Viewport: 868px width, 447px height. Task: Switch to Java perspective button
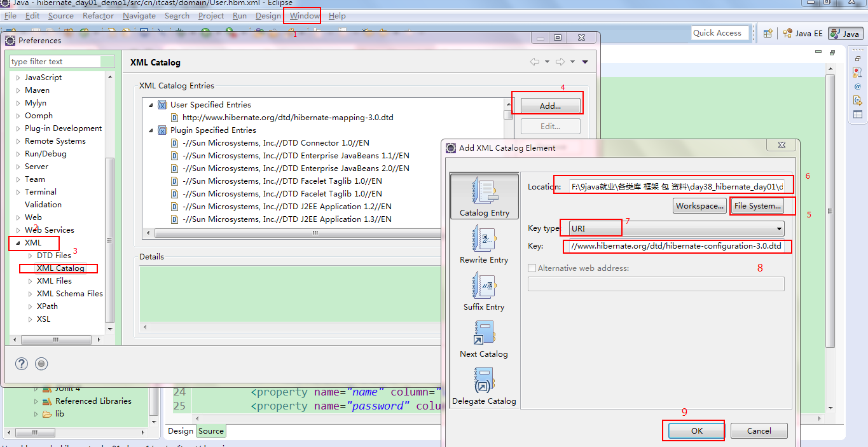click(845, 33)
